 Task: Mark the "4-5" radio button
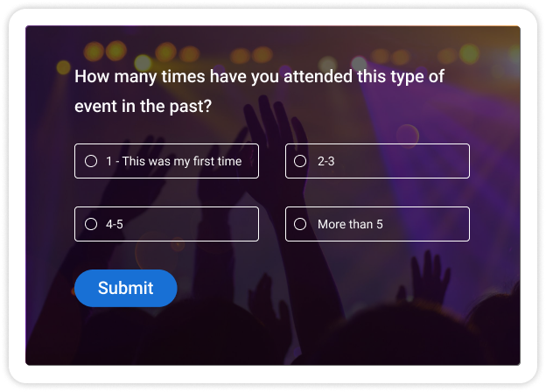click(x=91, y=224)
